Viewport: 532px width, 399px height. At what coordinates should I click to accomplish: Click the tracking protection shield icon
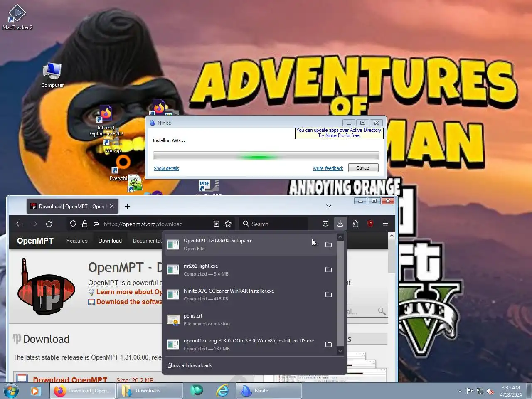pyautogui.click(x=73, y=224)
